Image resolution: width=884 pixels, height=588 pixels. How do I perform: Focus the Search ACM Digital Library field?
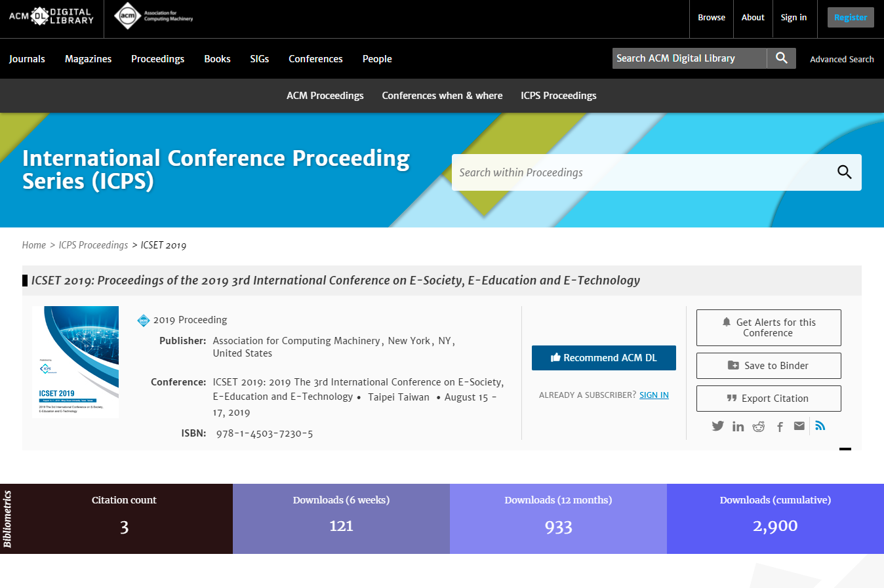(x=690, y=58)
